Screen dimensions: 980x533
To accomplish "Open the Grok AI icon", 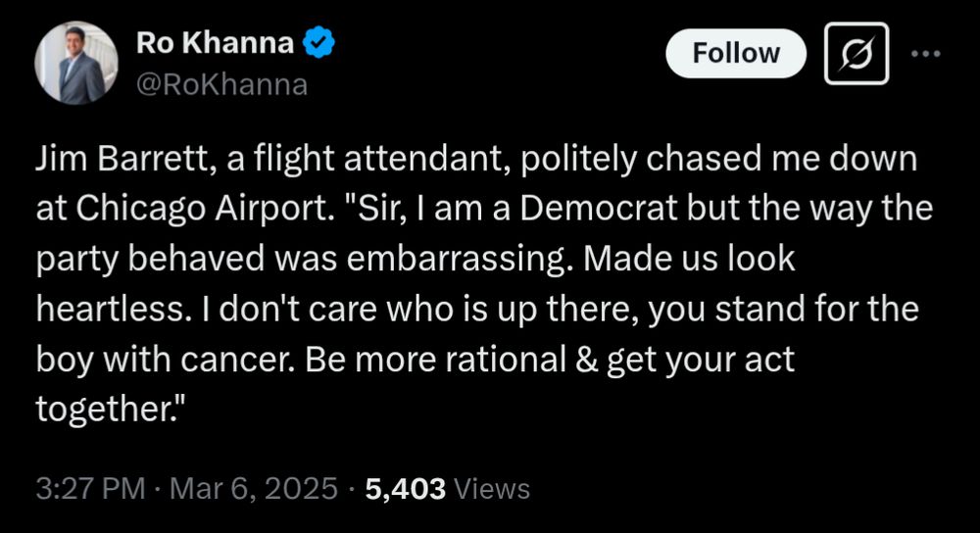I will [x=856, y=53].
